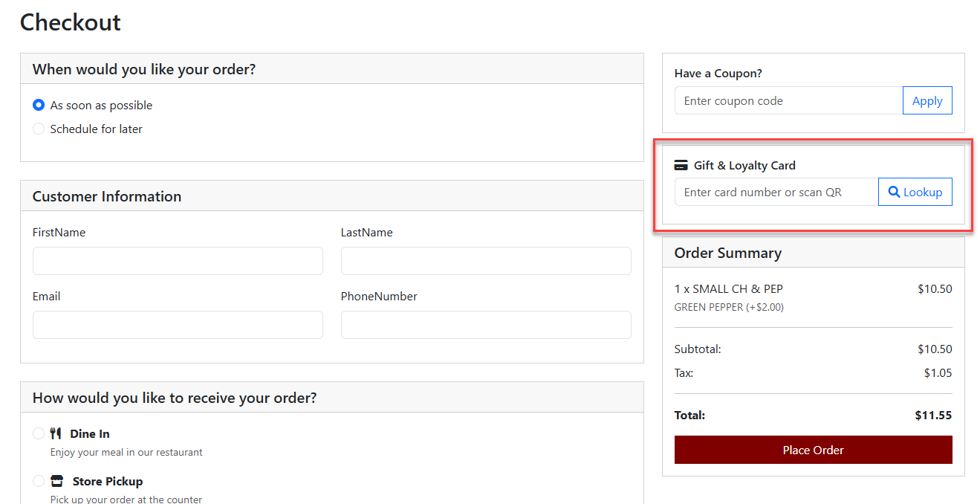This screenshot has height=504, width=980.
Task: Click the Enter coupon code field
Action: coord(788,101)
